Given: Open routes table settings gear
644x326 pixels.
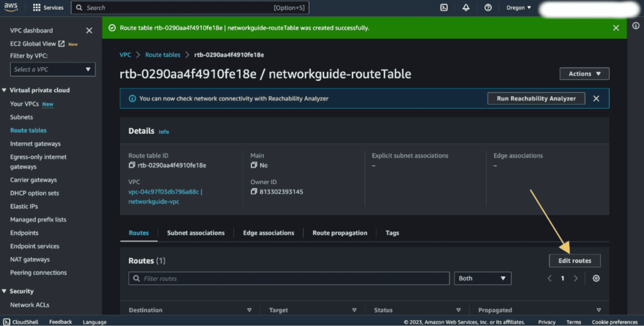Looking at the screenshot, I should click(x=596, y=279).
